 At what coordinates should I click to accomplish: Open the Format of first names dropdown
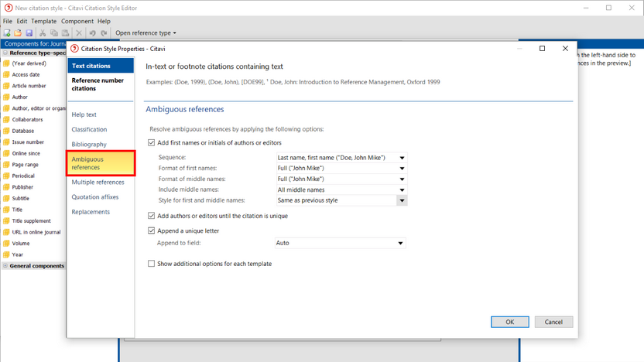(341, 169)
